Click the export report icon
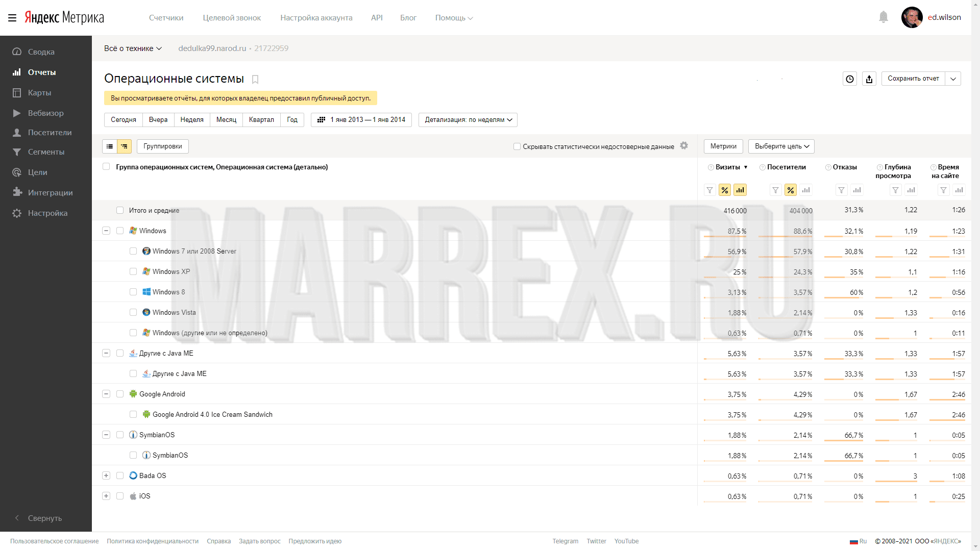The width and height of the screenshot is (980, 551). pyautogui.click(x=869, y=79)
